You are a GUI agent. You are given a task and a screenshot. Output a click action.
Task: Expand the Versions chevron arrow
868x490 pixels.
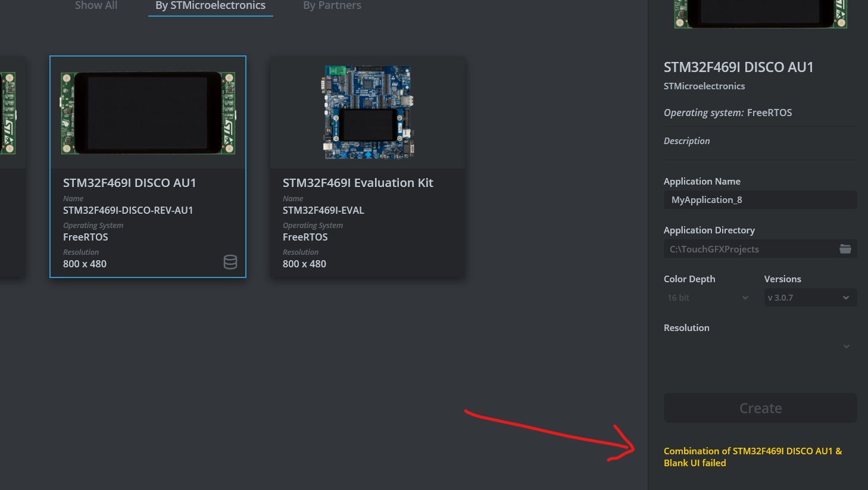click(846, 297)
